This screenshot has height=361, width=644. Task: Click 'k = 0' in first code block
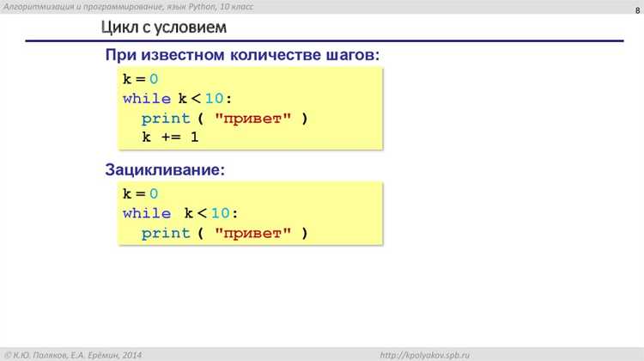pyautogui.click(x=140, y=78)
